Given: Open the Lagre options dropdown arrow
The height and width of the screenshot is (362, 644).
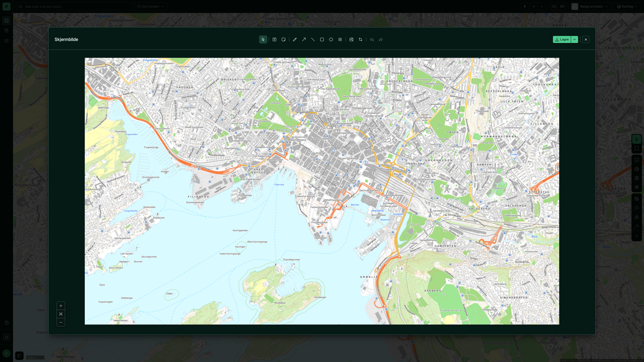Looking at the screenshot, I should coord(575,39).
